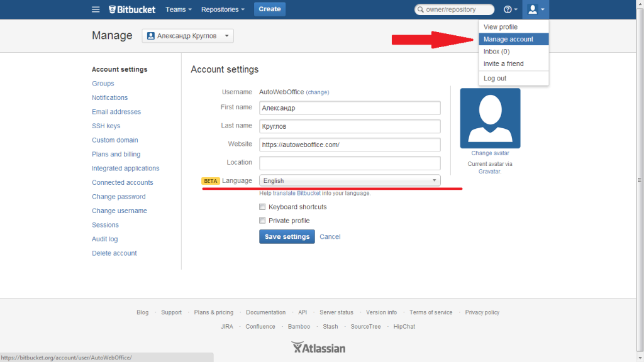Screen dimensions: 644x362
Task: Open Plans & pricing footer link
Action: (x=214, y=312)
